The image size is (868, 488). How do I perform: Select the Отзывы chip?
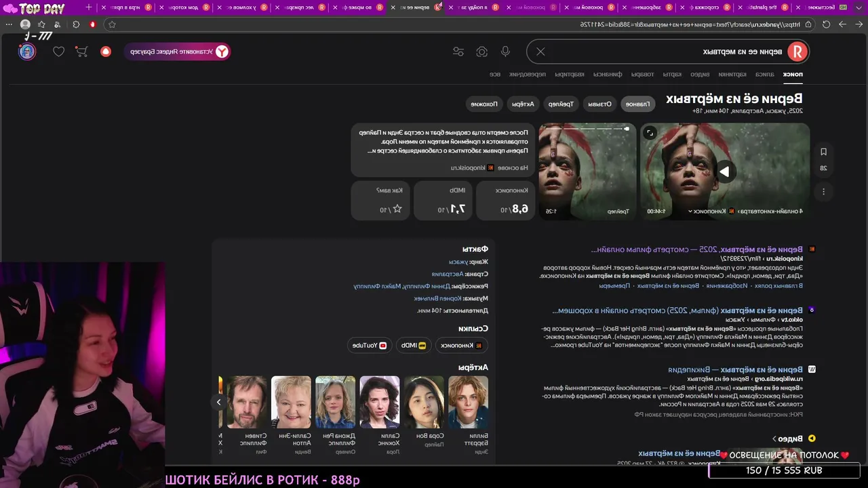[x=599, y=104]
